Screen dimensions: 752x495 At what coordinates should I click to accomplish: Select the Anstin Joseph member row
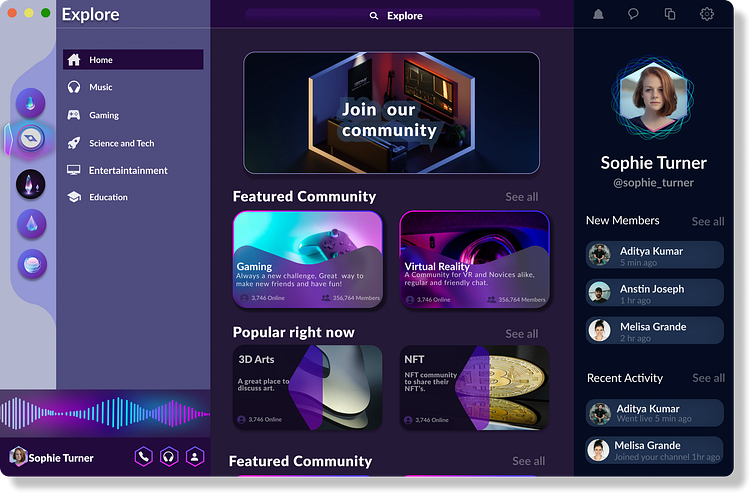coord(655,293)
